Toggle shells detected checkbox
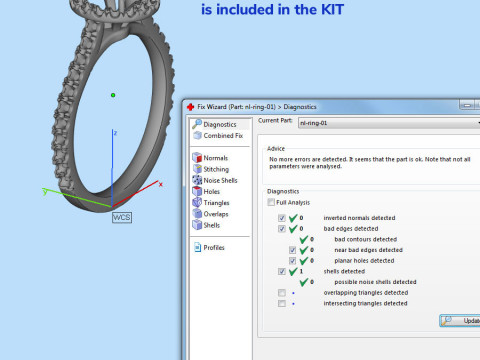480x360 pixels. point(282,271)
